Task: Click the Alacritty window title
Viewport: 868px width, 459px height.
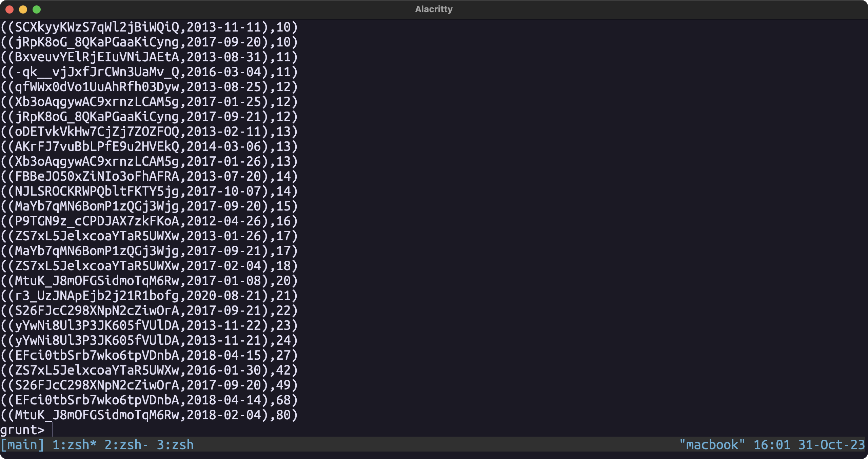Action: pyautogui.click(x=434, y=9)
